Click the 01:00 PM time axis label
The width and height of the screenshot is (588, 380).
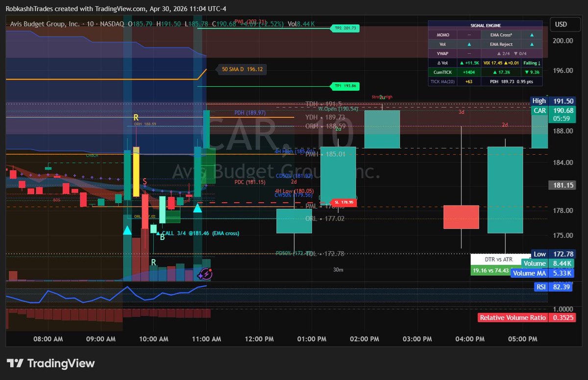312,339
